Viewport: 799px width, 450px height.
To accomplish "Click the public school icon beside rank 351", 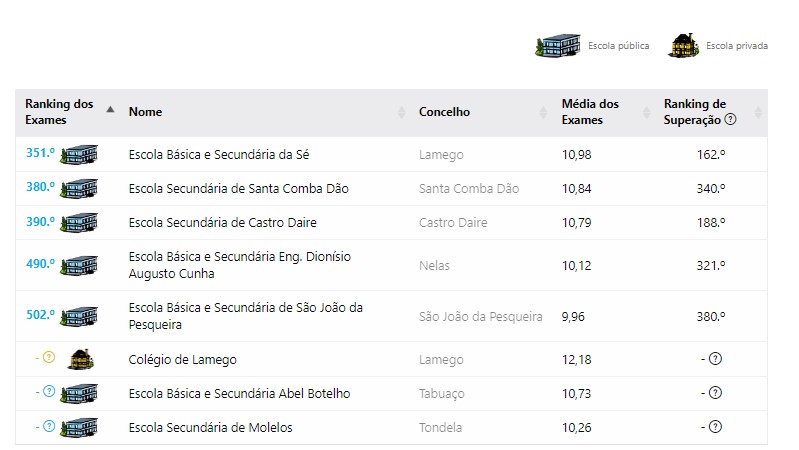I will [79, 154].
